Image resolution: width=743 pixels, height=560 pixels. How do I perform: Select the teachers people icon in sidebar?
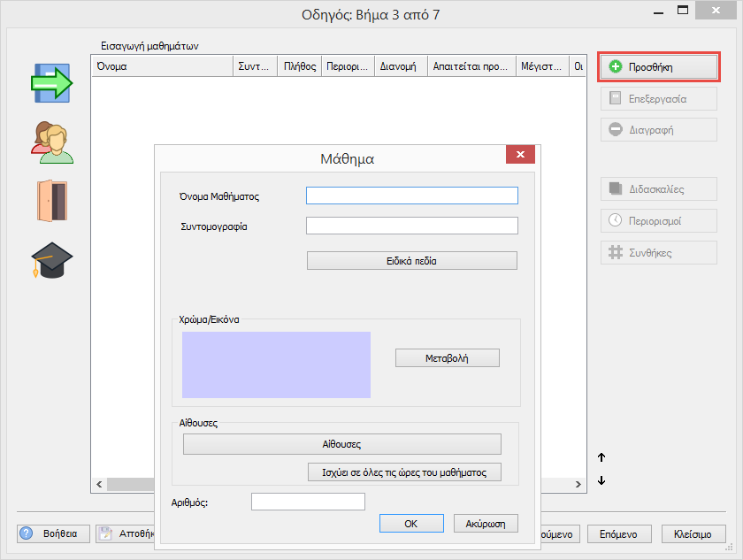point(51,142)
